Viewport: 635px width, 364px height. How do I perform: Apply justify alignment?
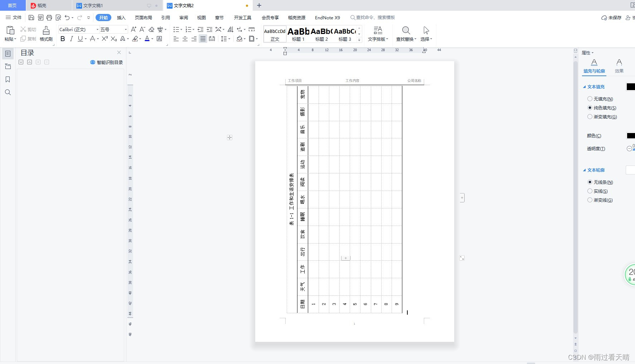tap(203, 39)
